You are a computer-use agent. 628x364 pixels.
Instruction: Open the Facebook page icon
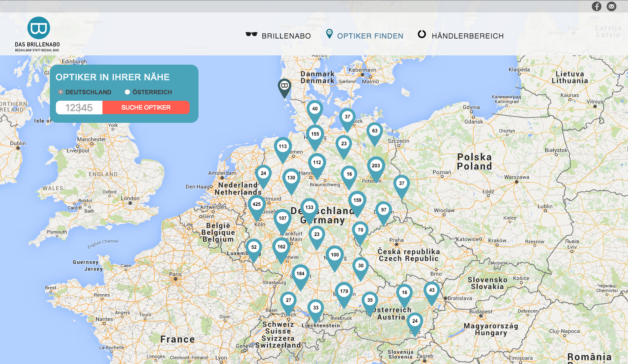[597, 6]
